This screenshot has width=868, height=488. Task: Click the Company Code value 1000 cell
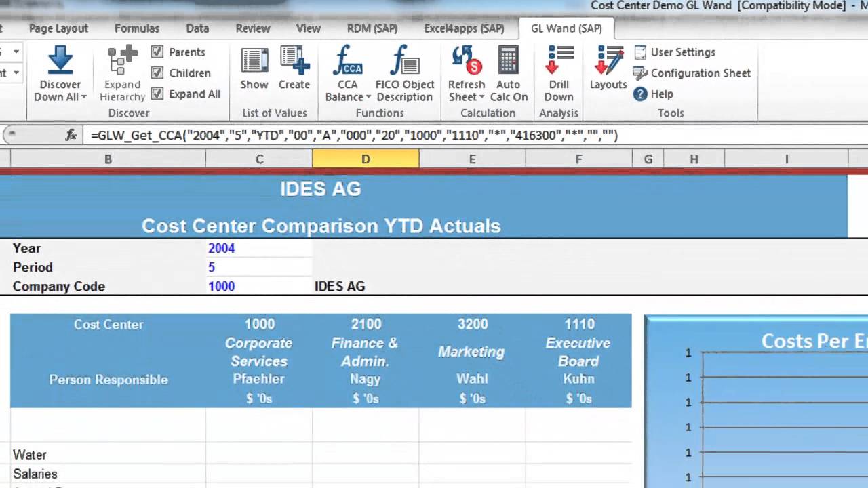click(x=259, y=286)
